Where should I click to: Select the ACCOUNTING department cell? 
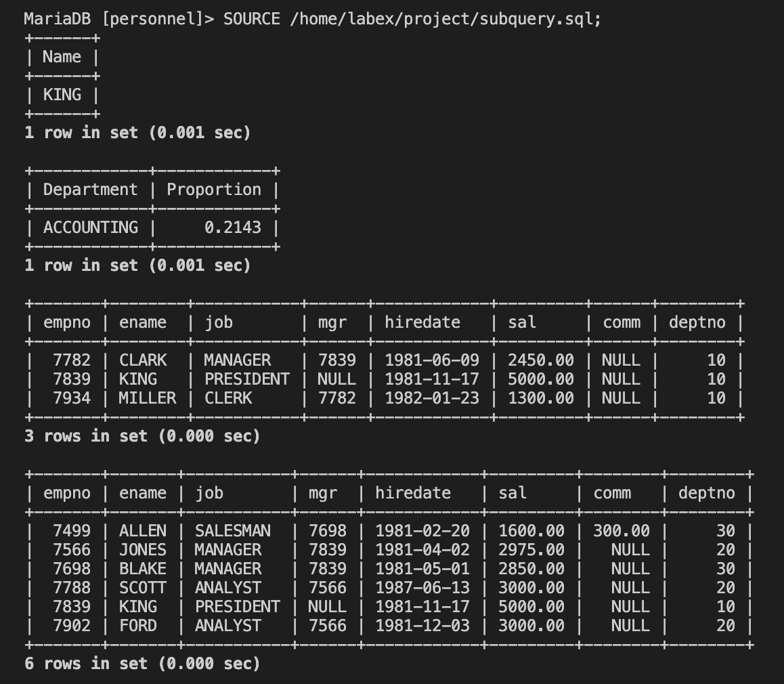(x=90, y=228)
